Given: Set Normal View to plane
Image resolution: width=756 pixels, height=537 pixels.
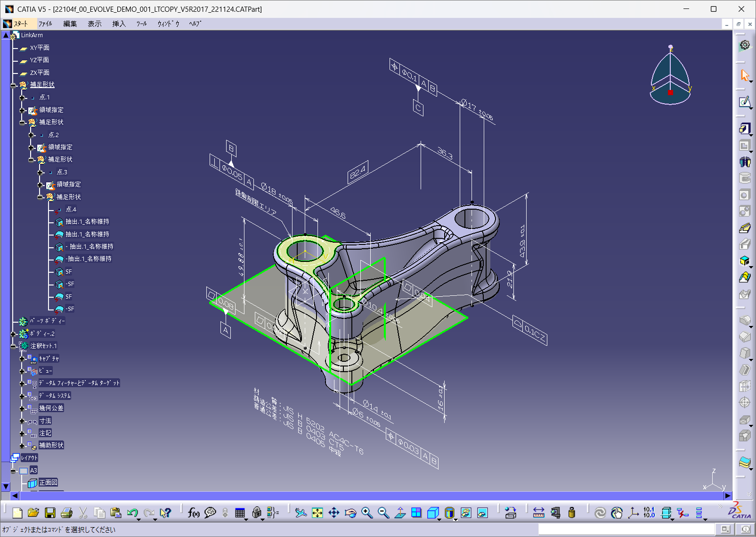Looking at the screenshot, I should point(400,513).
